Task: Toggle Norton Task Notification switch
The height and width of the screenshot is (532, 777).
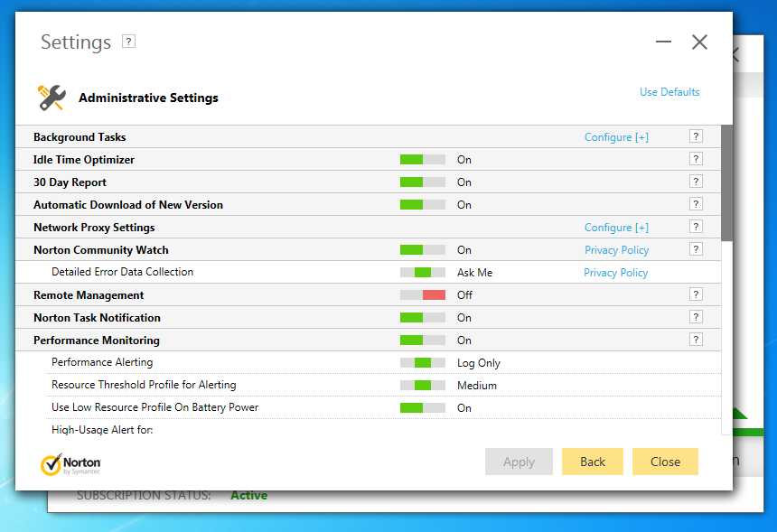Action: (423, 318)
